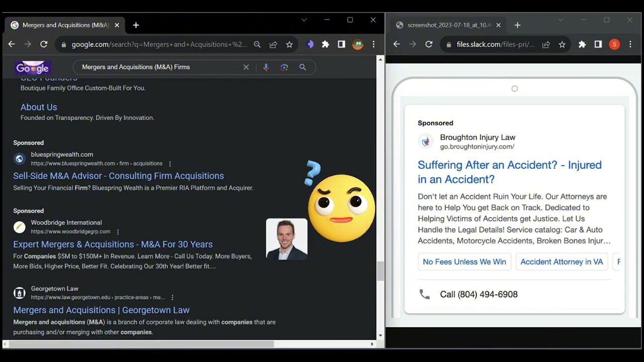The width and height of the screenshot is (644, 362).
Task: Click the site info lock in Slack window
Action: coord(448,44)
